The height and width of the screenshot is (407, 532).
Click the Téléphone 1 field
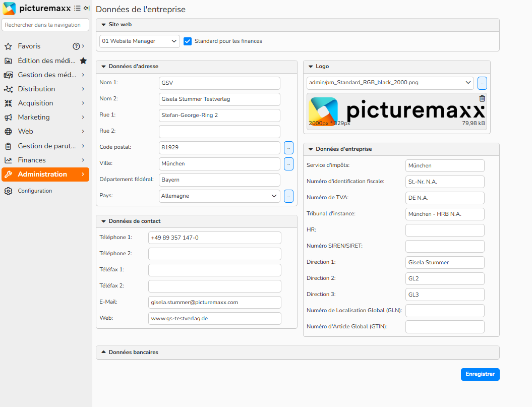click(215, 238)
